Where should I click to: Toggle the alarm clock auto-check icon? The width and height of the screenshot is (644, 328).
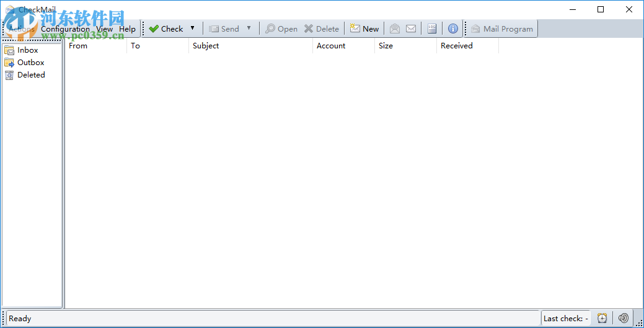tap(602, 318)
